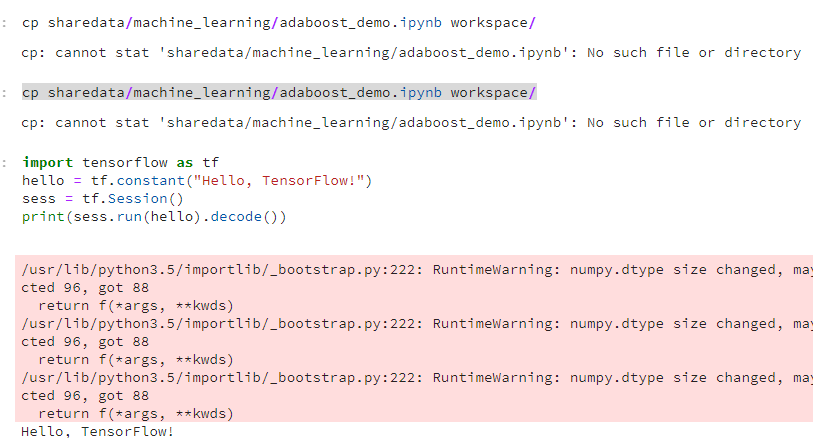
Task: Click the print(sess.run(hello).decode()) line
Action: (154, 217)
